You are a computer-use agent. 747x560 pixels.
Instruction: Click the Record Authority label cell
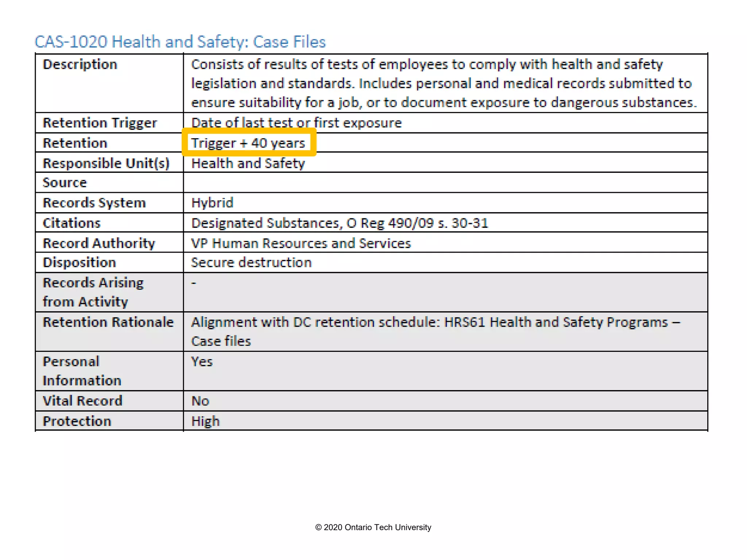point(98,243)
